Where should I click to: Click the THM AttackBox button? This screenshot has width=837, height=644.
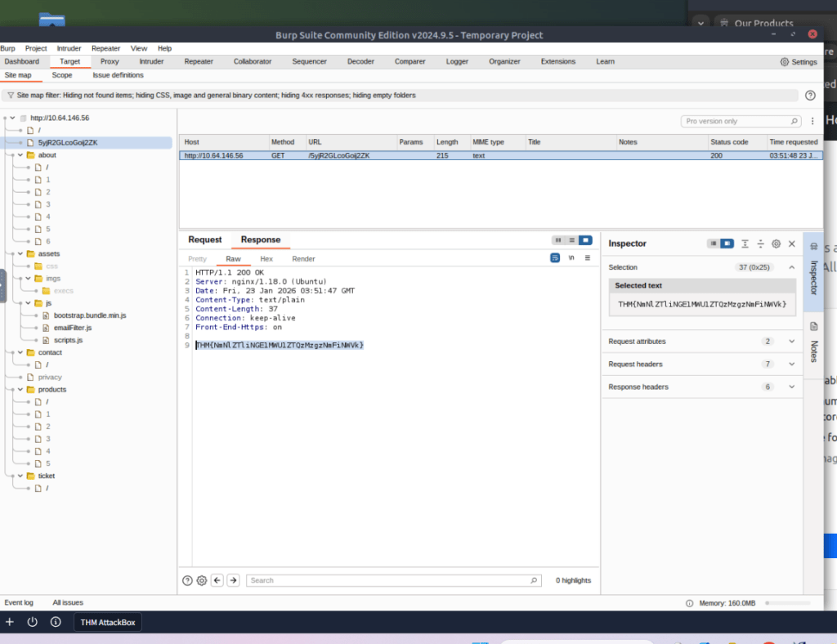[x=108, y=622]
